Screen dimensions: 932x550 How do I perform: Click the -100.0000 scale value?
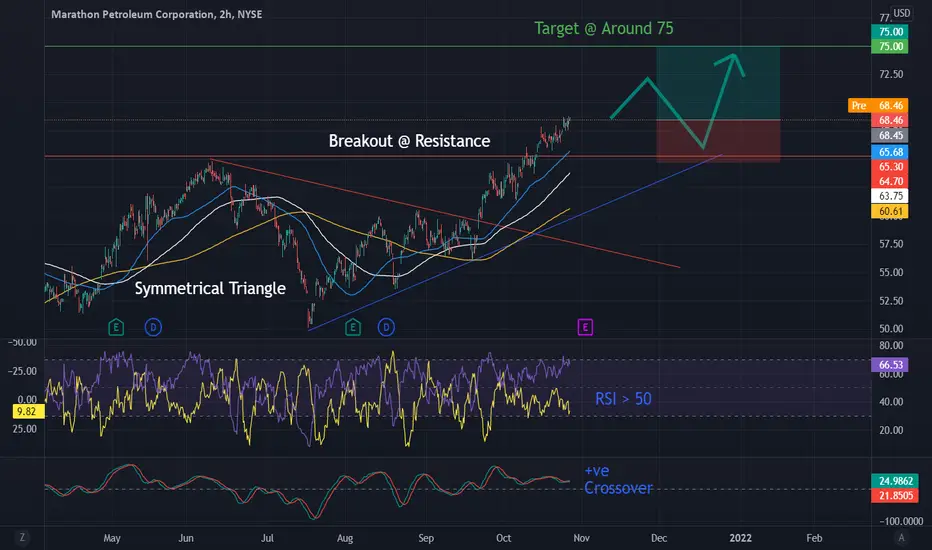(902, 521)
